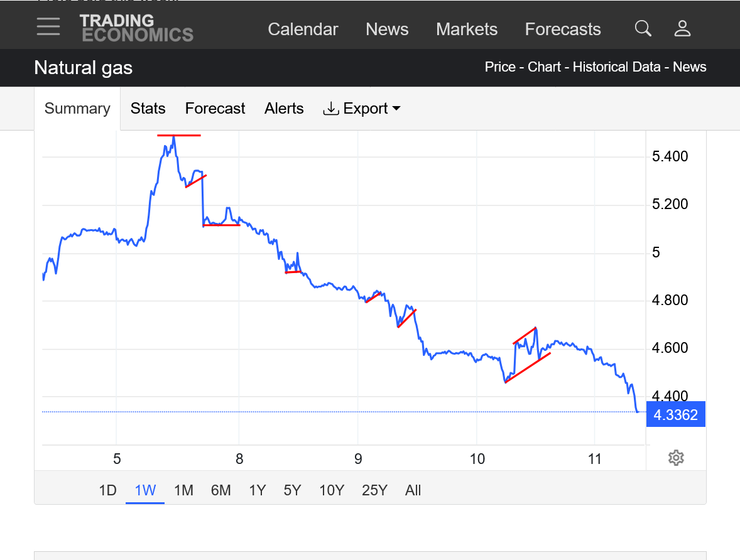
Task: Select the 1D time range
Action: 107,490
